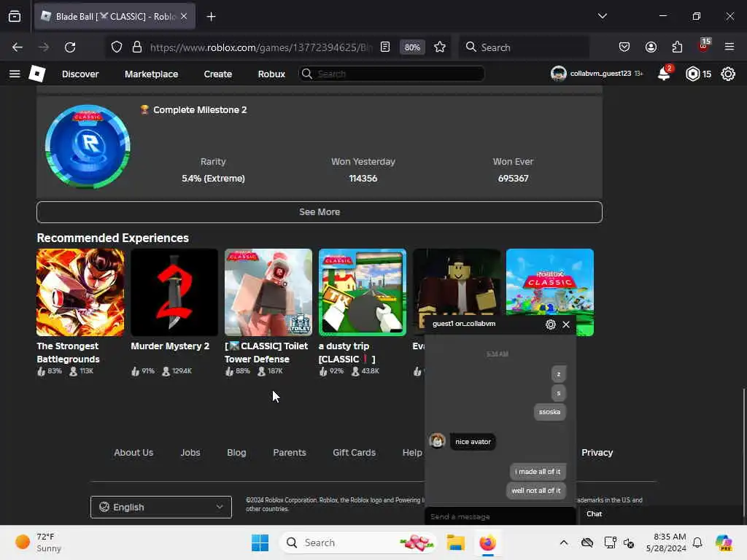Open Gift Cards footer link

click(x=354, y=452)
